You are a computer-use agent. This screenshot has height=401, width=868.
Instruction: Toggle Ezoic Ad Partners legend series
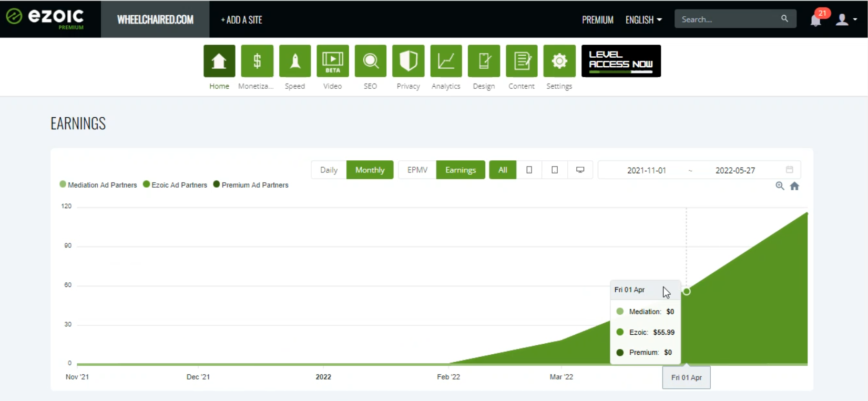click(175, 185)
